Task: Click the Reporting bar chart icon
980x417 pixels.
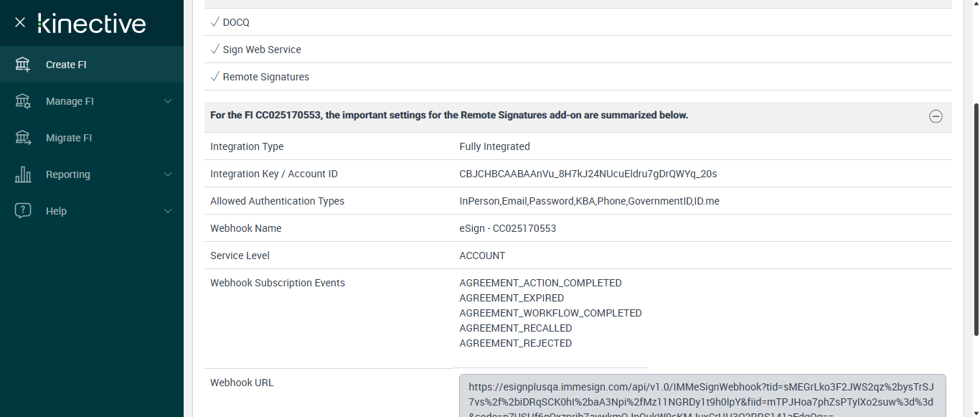Action: [23, 174]
